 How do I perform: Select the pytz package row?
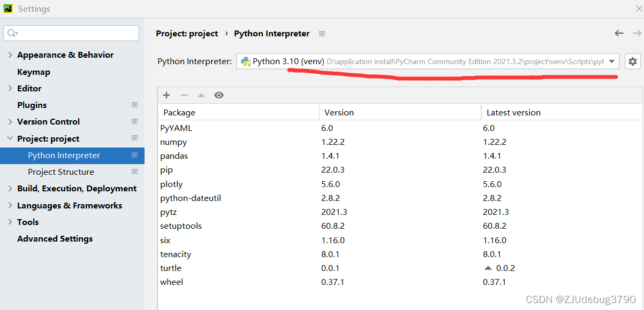click(x=400, y=212)
